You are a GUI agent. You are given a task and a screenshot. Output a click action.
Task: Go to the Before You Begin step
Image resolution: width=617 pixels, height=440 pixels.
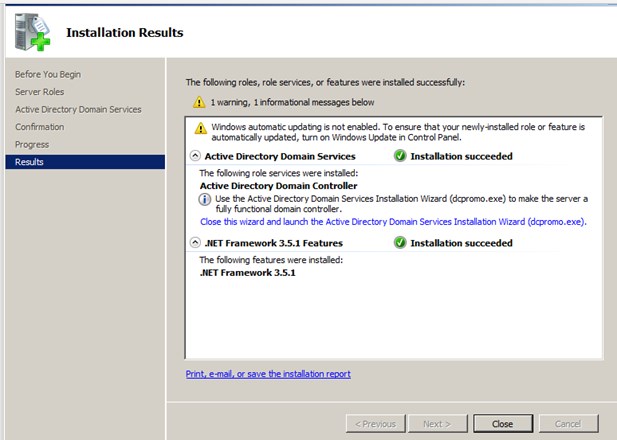[48, 74]
